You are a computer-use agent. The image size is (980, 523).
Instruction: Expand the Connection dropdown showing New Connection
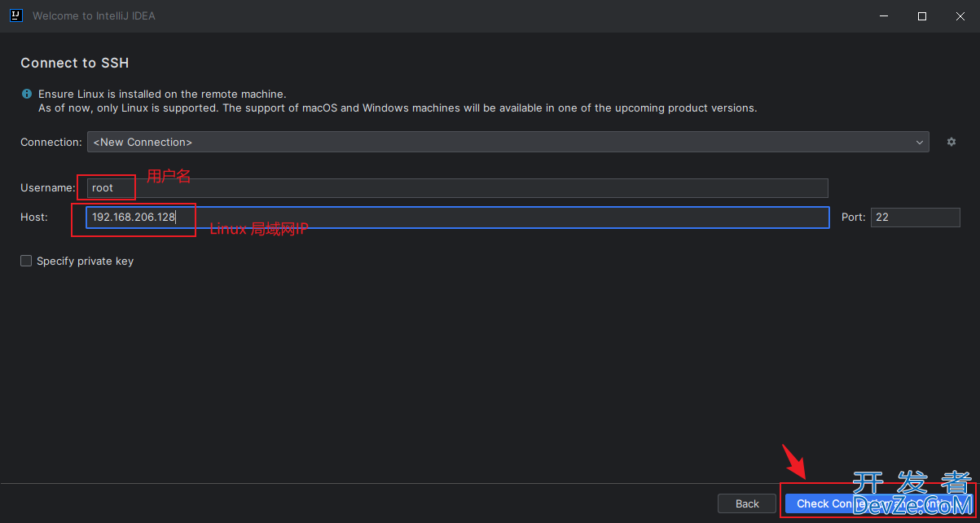tap(508, 142)
